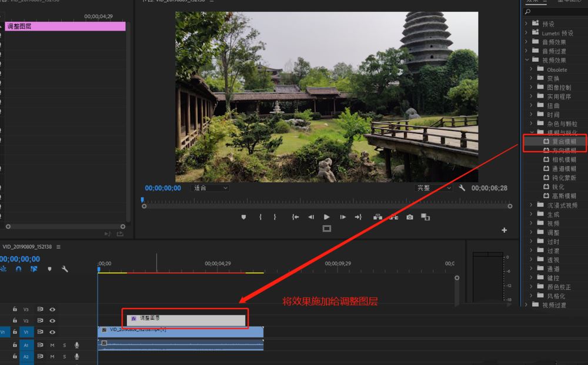588x365 pixels.
Task: Select the V2 track target button
Action: point(26,321)
